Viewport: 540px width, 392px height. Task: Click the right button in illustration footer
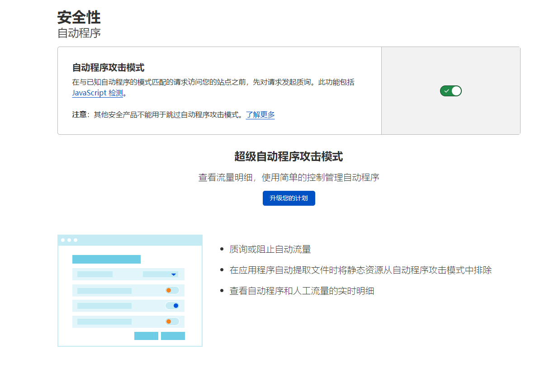coord(173,336)
